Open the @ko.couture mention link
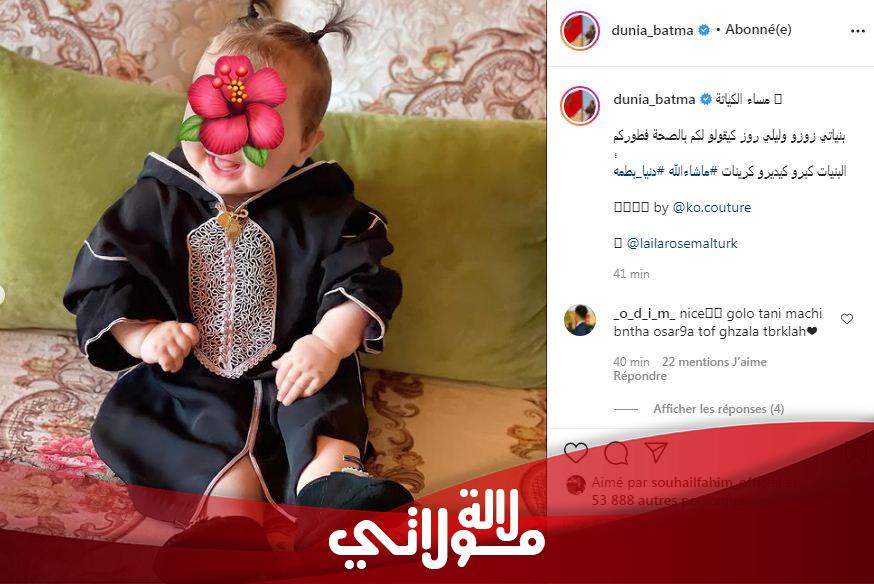Viewport: 874px width, 584px height. 712,207
